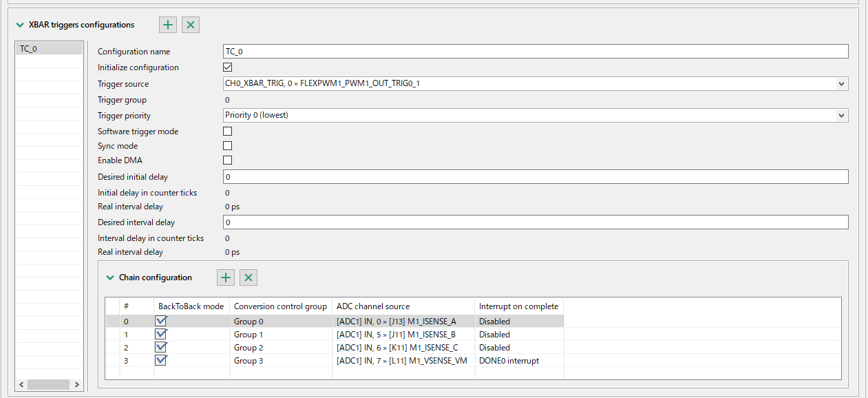This screenshot has height=398, width=868.
Task: Open the Trigger priority dropdown
Action: point(841,115)
